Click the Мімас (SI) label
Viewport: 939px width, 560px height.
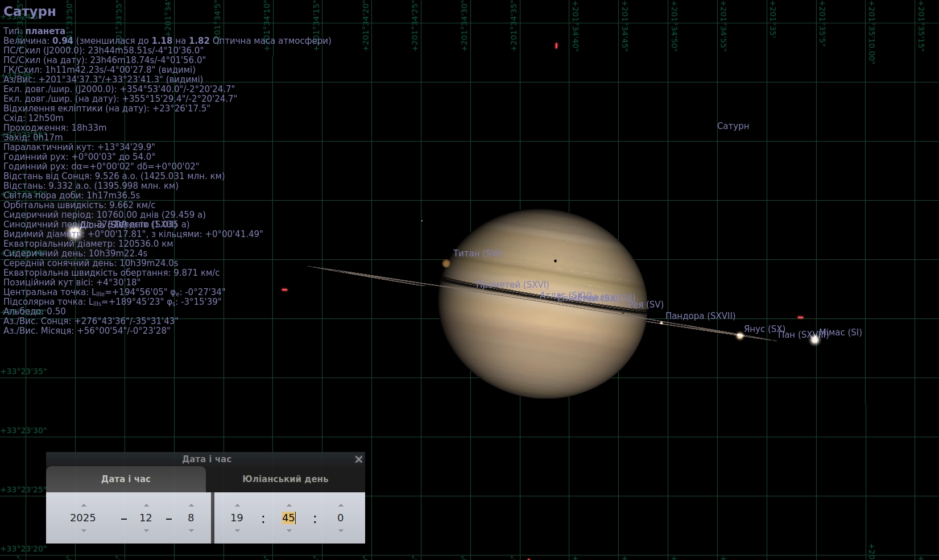click(x=840, y=333)
